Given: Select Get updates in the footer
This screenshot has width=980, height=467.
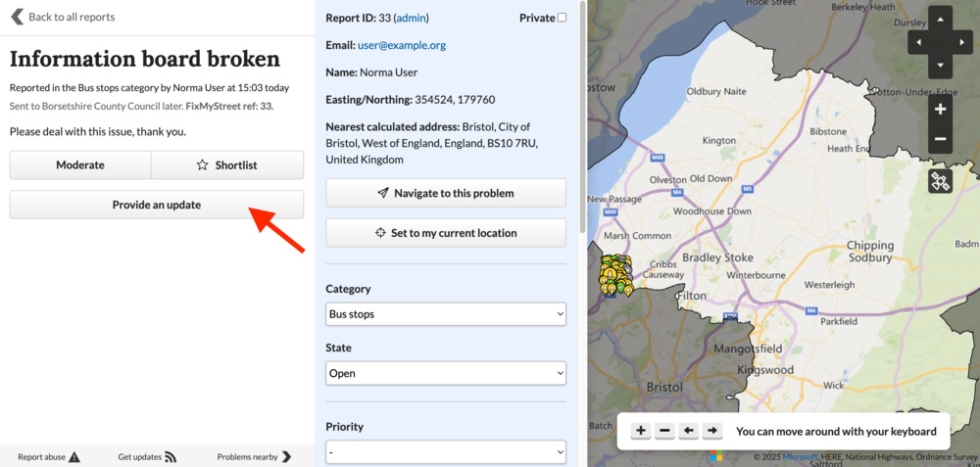Looking at the screenshot, I should (x=147, y=456).
